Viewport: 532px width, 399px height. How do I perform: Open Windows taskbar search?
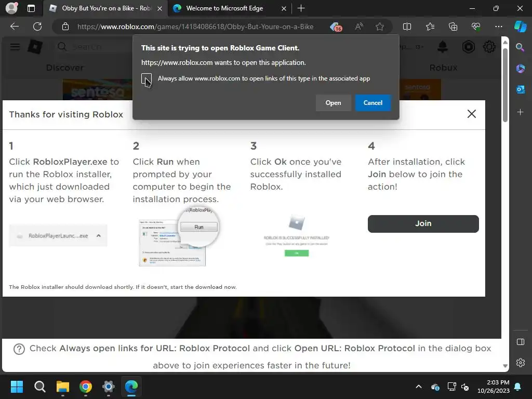tap(39, 387)
